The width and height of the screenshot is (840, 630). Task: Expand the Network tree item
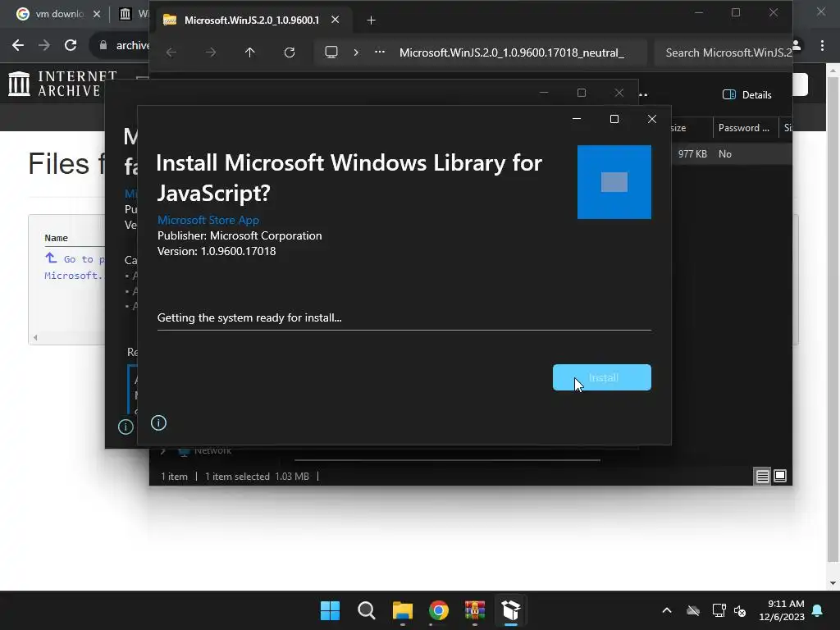163,451
